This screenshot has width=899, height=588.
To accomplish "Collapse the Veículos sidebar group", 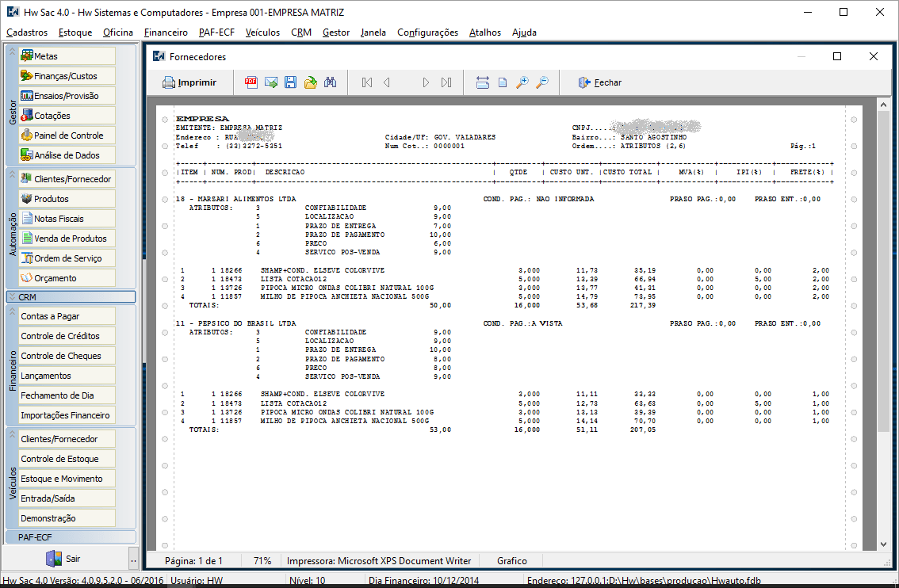I will [12, 434].
